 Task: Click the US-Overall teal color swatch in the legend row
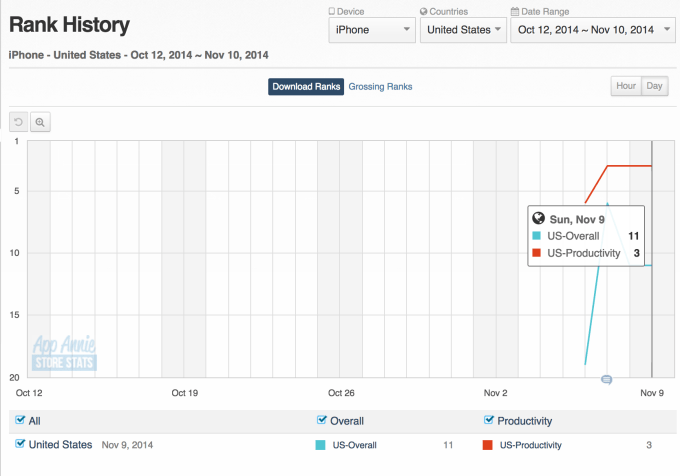tap(322, 445)
